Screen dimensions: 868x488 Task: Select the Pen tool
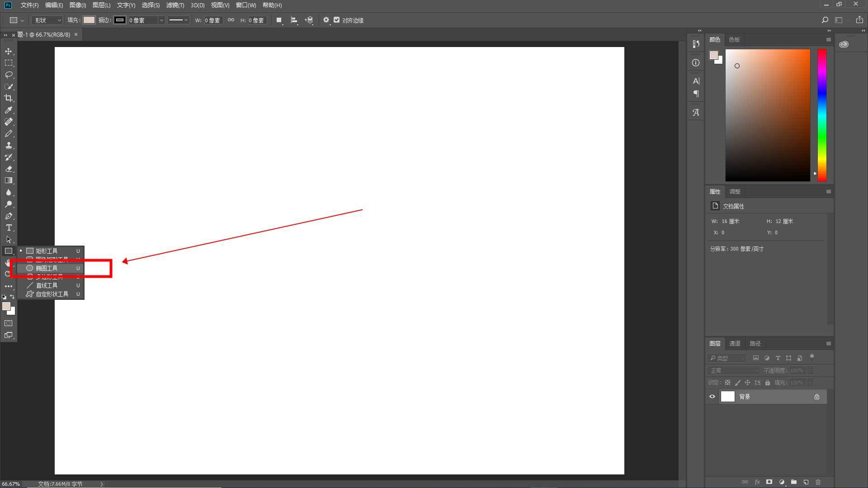(9, 216)
